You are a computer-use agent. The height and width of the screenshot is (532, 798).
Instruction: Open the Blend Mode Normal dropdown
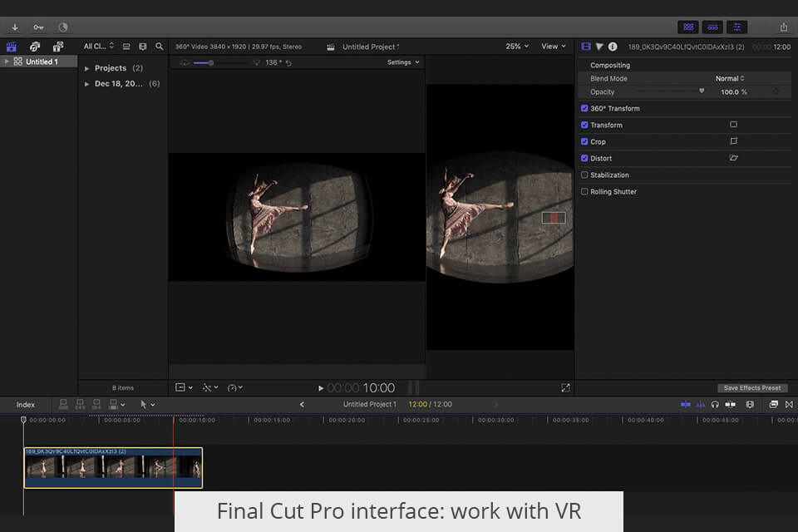[x=730, y=78]
